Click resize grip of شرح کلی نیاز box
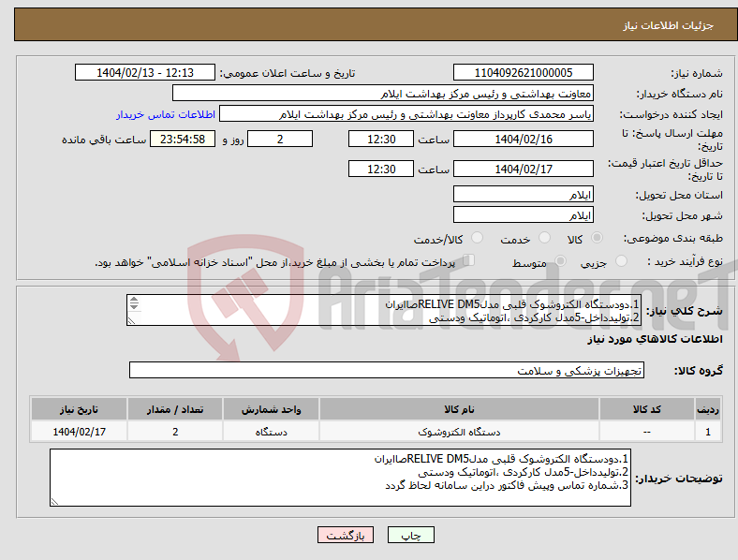738x560 pixels. tap(131, 321)
